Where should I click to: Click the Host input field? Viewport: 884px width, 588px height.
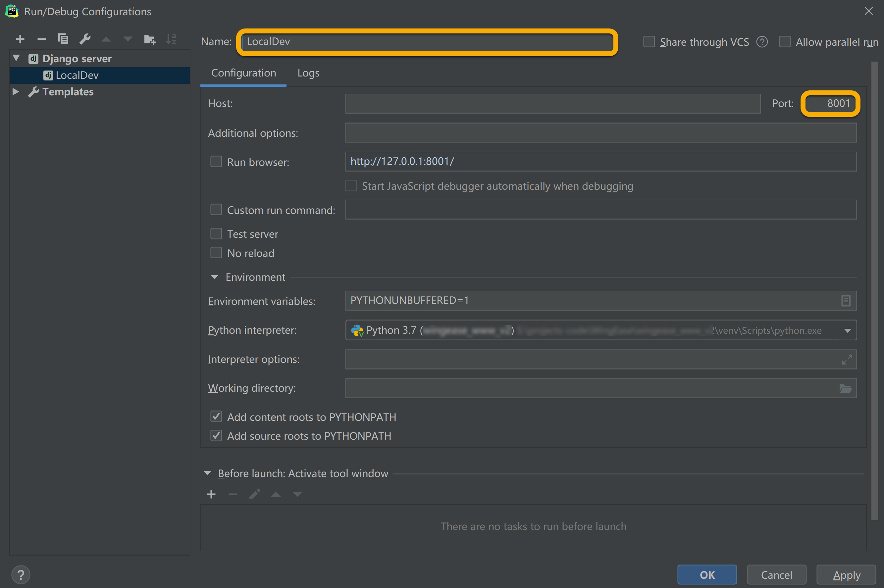coord(552,104)
